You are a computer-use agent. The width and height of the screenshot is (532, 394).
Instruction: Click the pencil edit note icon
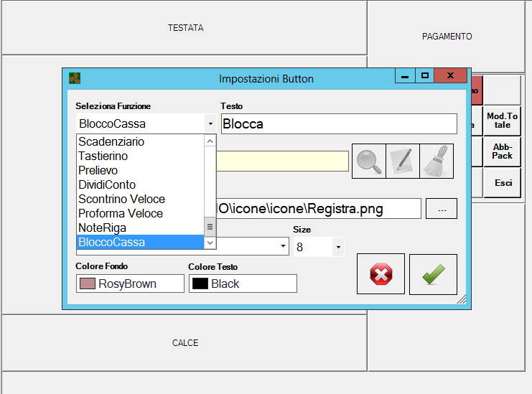point(403,161)
